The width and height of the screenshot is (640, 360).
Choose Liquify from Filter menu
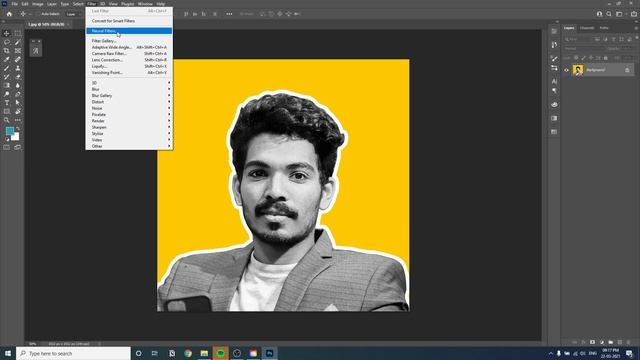pos(129,66)
